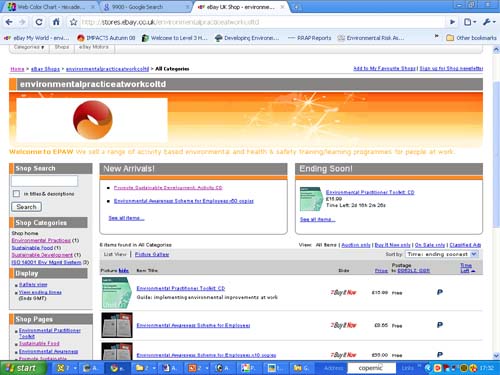Show more bookmarks with the overflow chevron
The height and width of the screenshot is (375, 500).
click(436, 36)
